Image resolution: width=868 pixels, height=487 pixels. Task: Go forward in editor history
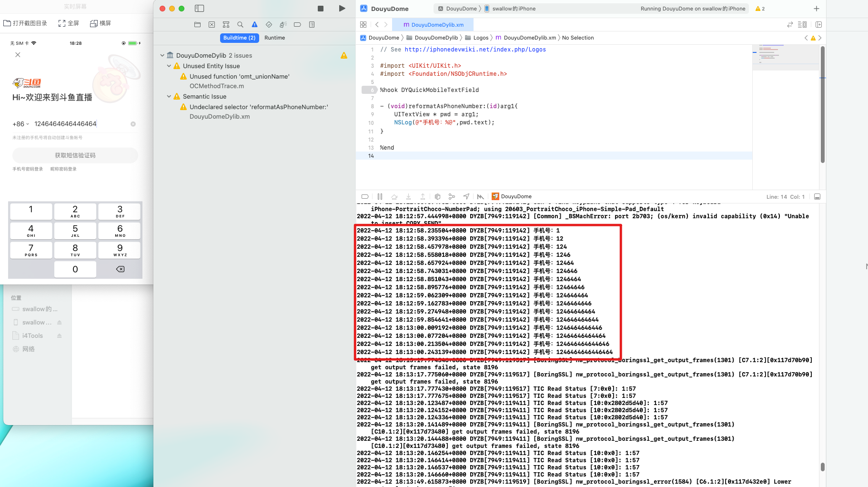[x=386, y=24]
